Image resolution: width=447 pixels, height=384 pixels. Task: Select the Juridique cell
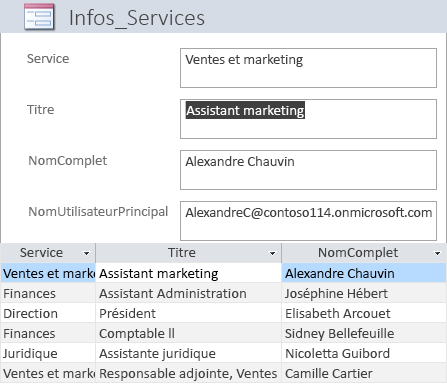pyautogui.click(x=48, y=353)
